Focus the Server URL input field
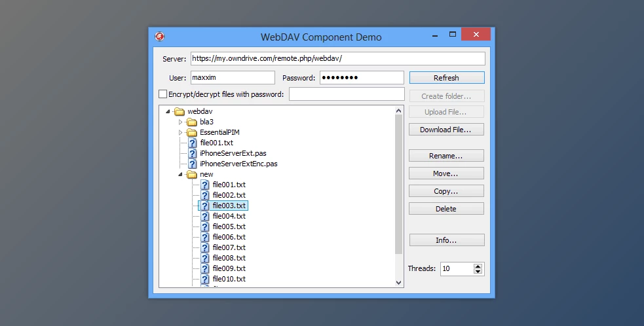 point(337,58)
